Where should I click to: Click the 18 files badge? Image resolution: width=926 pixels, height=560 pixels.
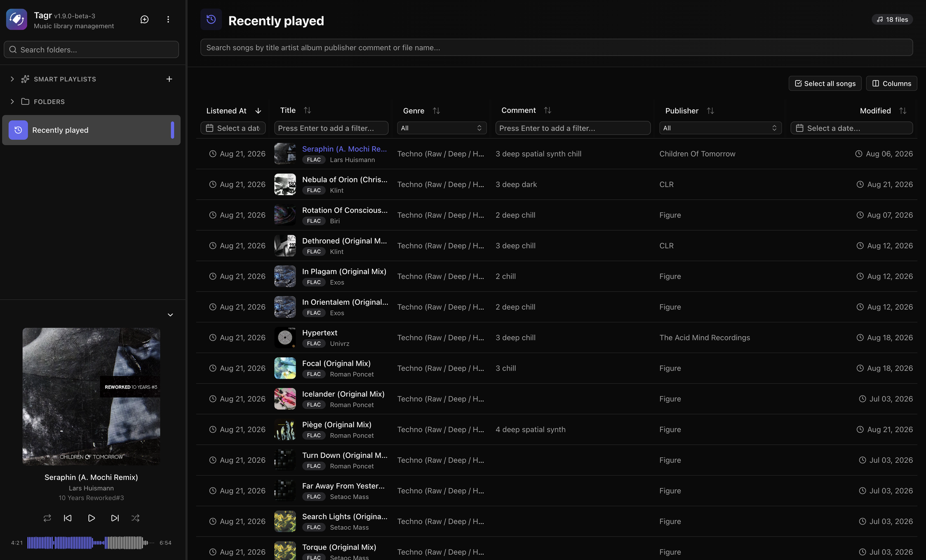coord(892,19)
